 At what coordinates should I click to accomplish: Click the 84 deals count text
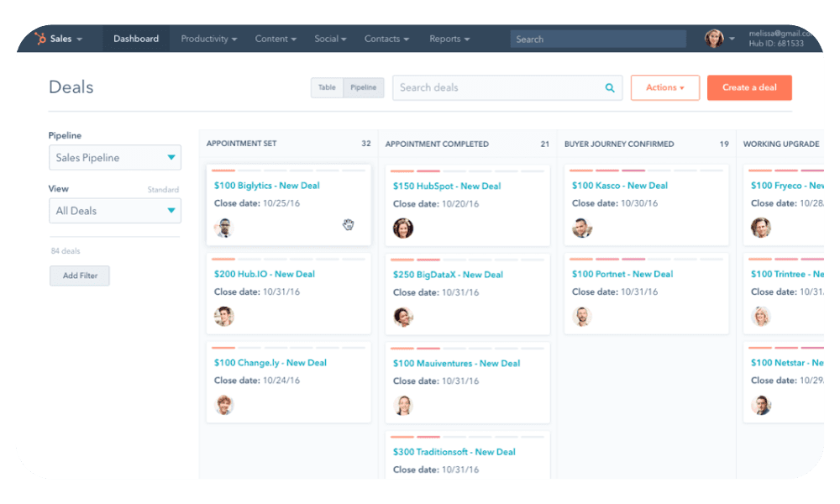tap(66, 250)
